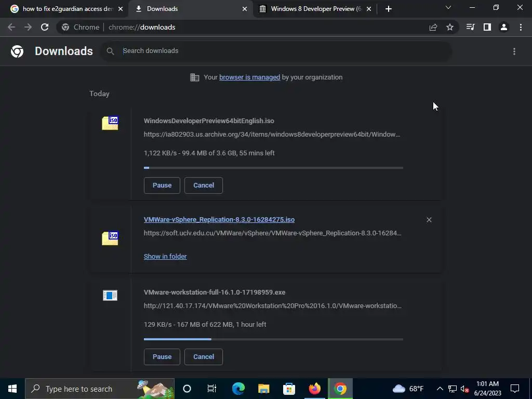Cancel the WindowsDeveloperPreview64bitEnglish.iso download
Image resolution: width=532 pixels, height=399 pixels.
204,185
